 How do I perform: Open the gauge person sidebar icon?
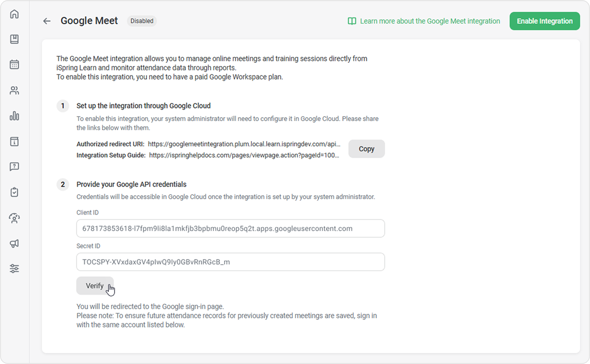pos(14,218)
